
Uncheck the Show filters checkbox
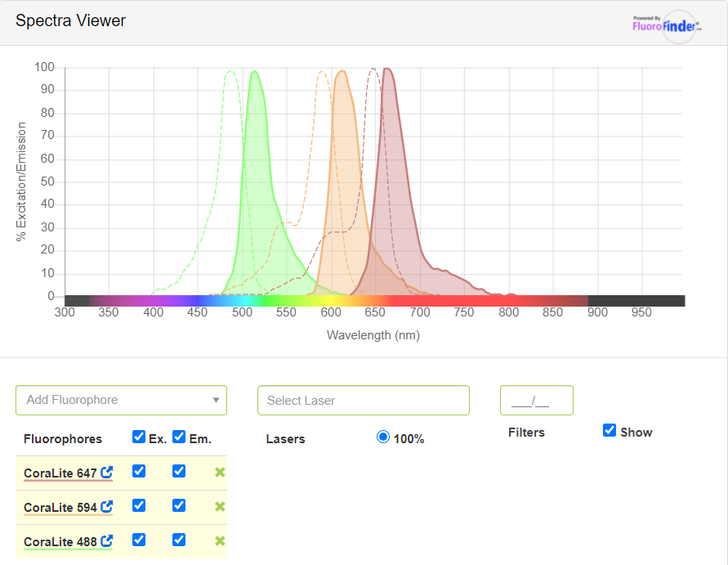610,431
